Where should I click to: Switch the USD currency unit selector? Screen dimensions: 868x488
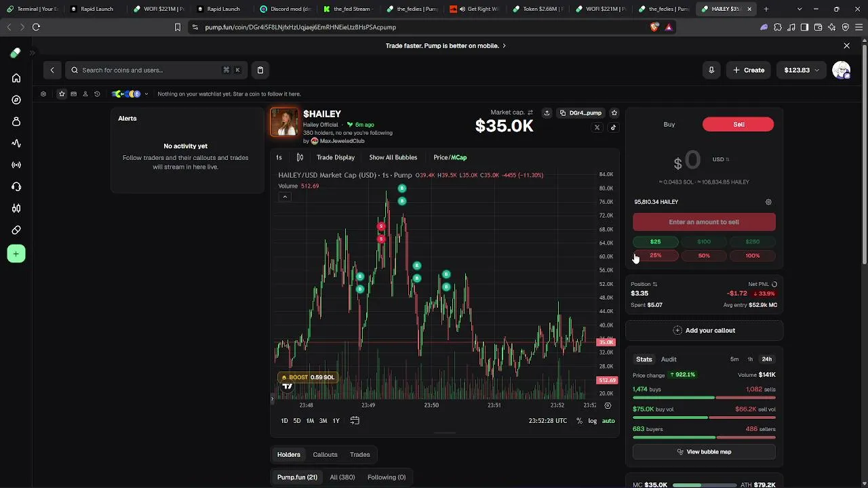tap(721, 160)
